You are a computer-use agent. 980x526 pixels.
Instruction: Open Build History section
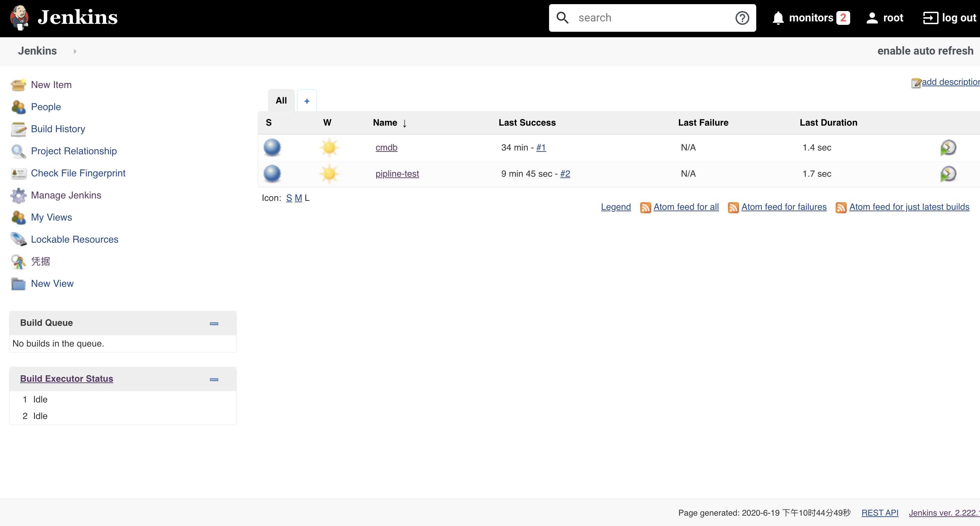coord(58,128)
